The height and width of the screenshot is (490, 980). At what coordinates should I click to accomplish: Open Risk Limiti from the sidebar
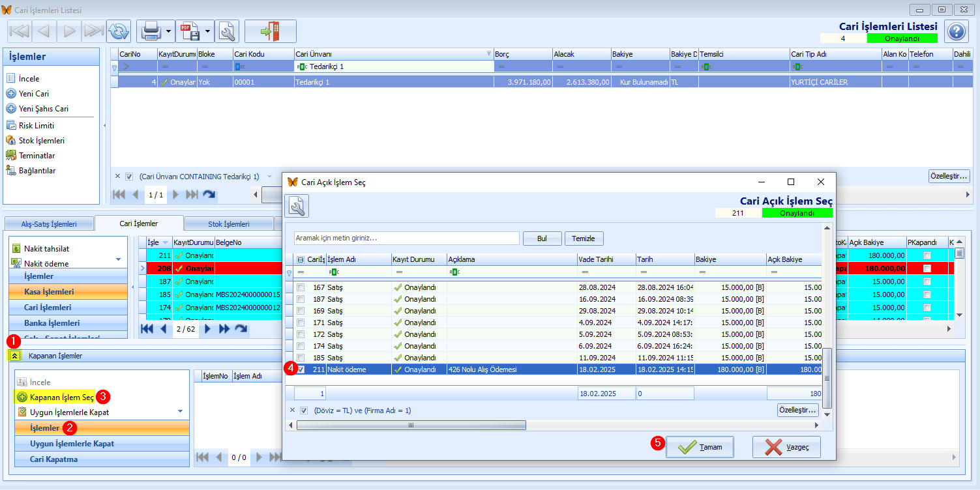click(x=36, y=126)
